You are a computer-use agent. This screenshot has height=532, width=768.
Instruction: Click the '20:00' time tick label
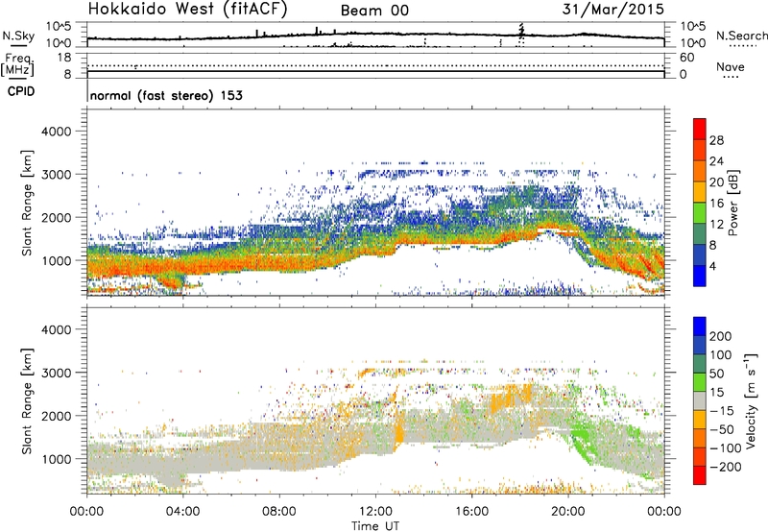[x=567, y=512]
